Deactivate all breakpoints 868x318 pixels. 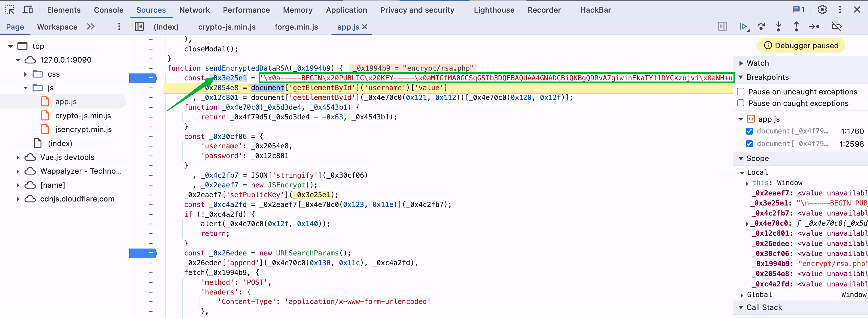pos(837,27)
